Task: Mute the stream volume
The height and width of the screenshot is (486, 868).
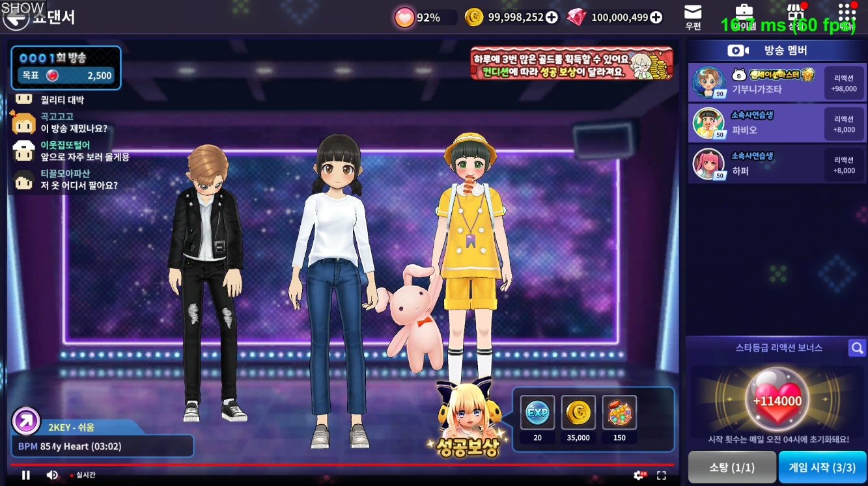Action: pos(52,475)
